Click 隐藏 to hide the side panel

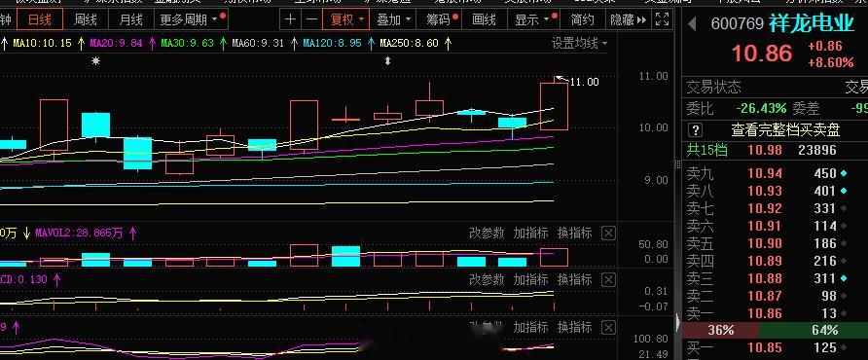click(628, 19)
